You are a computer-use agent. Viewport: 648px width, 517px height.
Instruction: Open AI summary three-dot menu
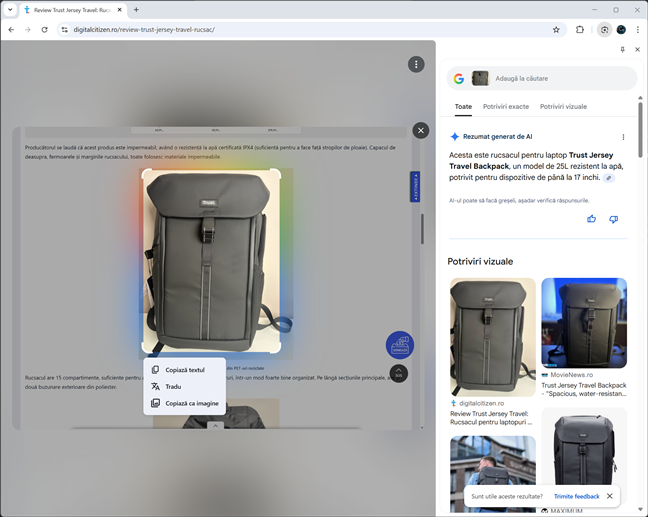pyautogui.click(x=623, y=137)
